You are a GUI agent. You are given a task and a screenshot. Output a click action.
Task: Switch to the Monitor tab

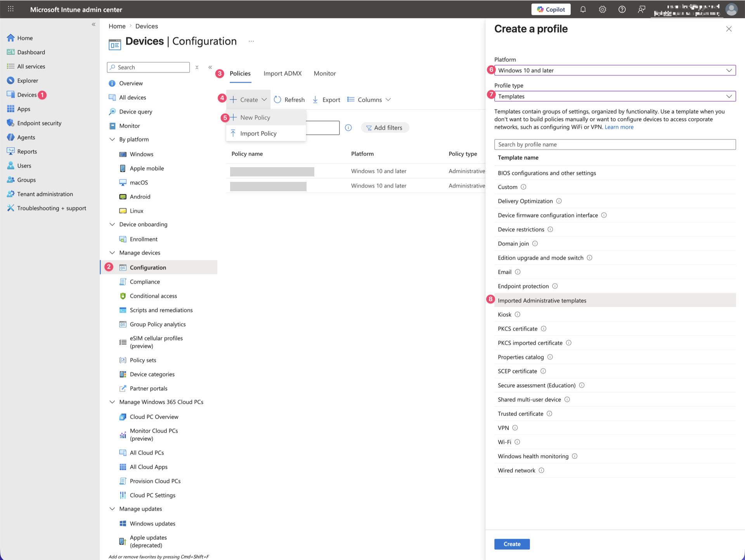[325, 73]
